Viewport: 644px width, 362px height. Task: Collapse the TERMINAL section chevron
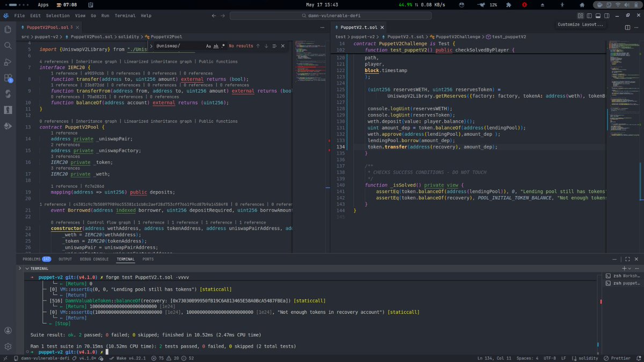pos(26,268)
